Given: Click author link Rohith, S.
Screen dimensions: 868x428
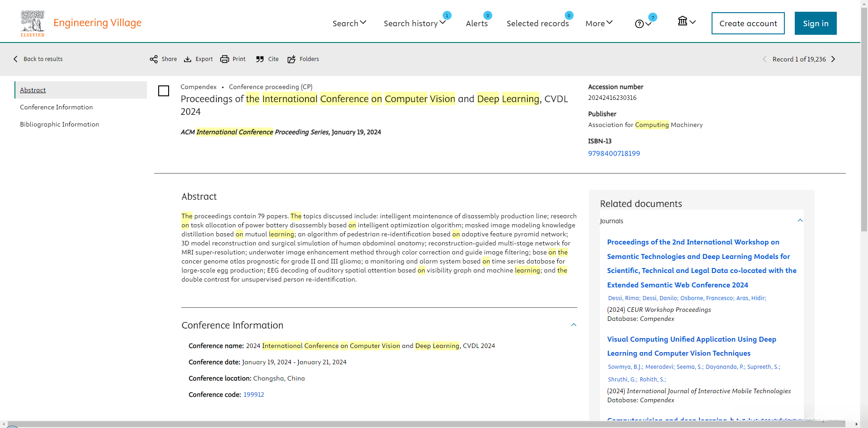Looking at the screenshot, I should tap(652, 380).
